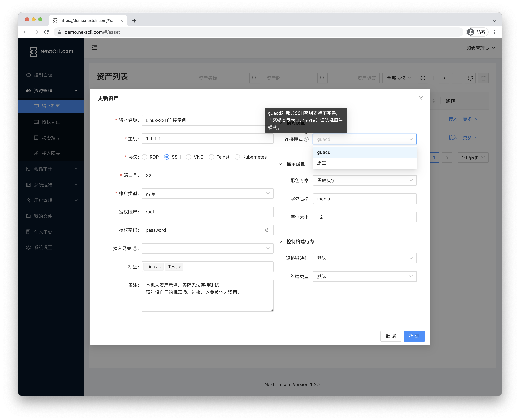Screen dimensions: 520x420
Task: Click the import assets icon button
Action: click(x=444, y=78)
